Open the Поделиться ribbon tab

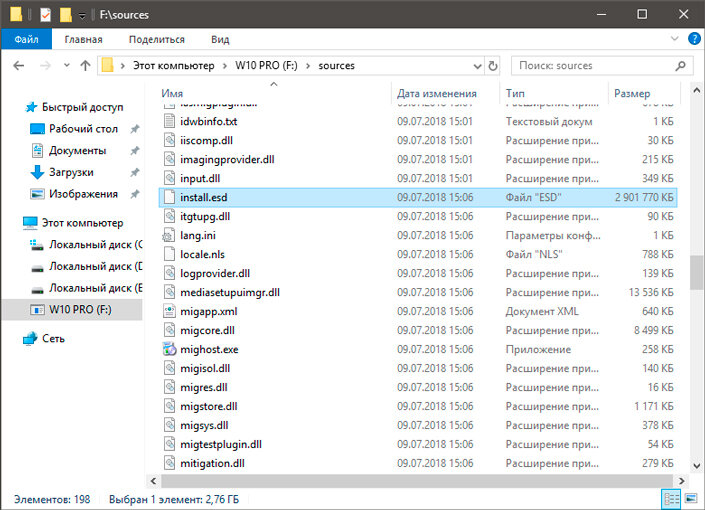156,40
